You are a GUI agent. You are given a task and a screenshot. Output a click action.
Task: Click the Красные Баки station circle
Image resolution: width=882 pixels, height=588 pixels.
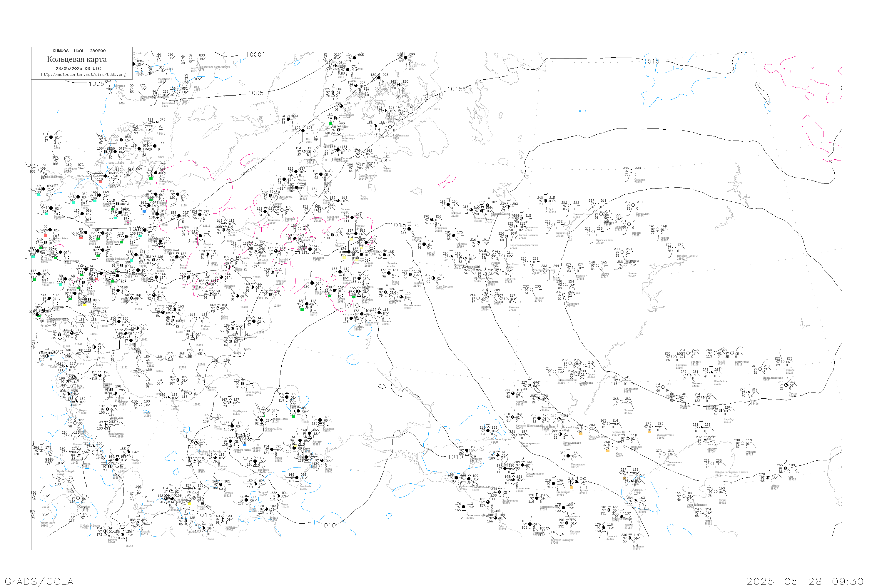pos(593,232)
